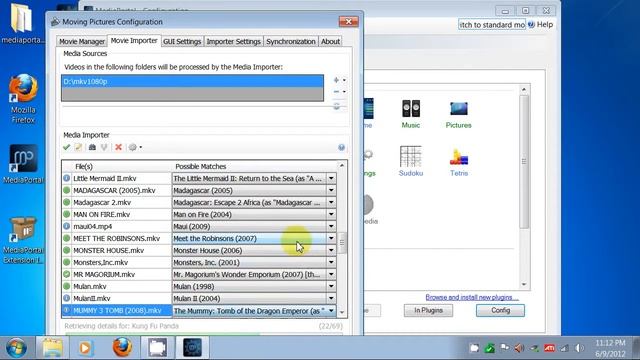Expand dropdown arrow next to add source icon

(x=344, y=80)
